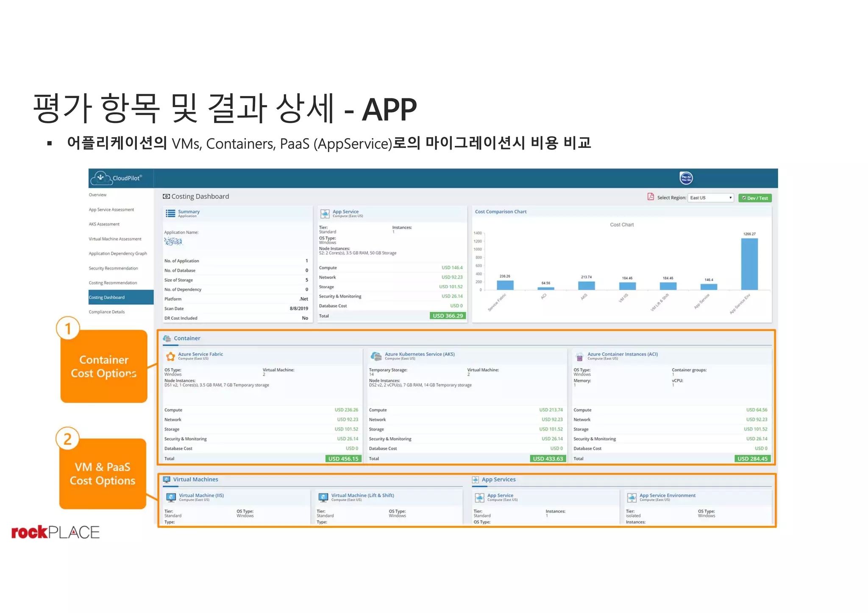The image size is (868, 613).
Task: Click the App Service Environment icon
Action: point(632,497)
